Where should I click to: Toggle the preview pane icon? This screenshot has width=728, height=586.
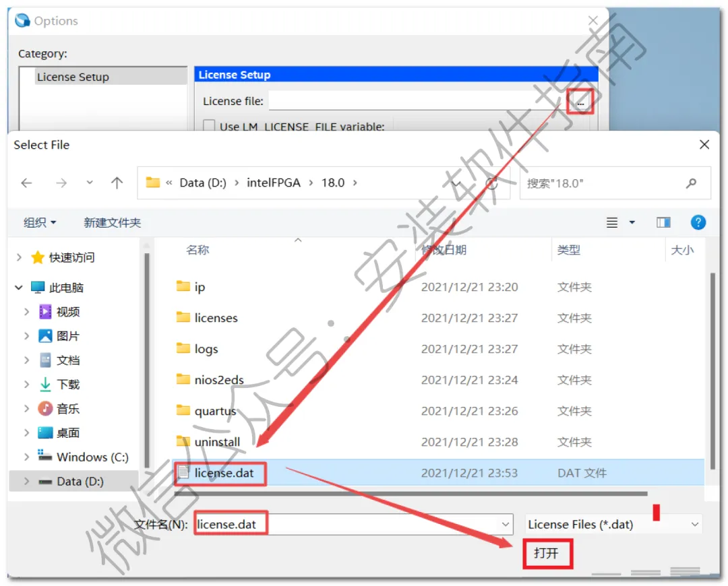(663, 223)
